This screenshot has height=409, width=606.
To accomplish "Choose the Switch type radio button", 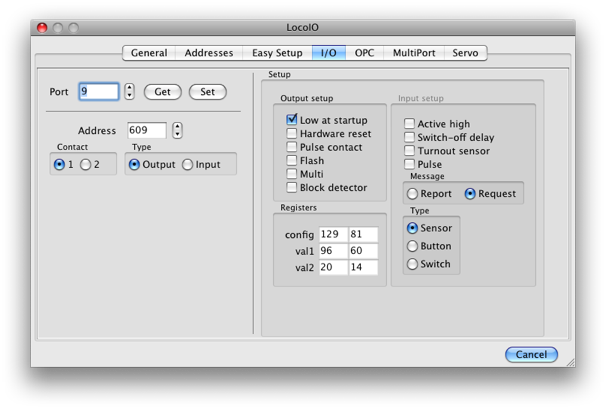I will (x=412, y=264).
